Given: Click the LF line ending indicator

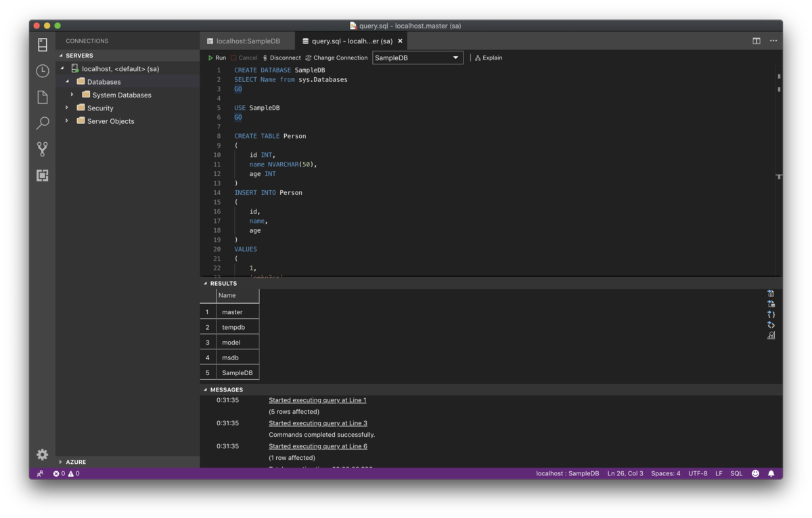Looking at the screenshot, I should (x=719, y=473).
